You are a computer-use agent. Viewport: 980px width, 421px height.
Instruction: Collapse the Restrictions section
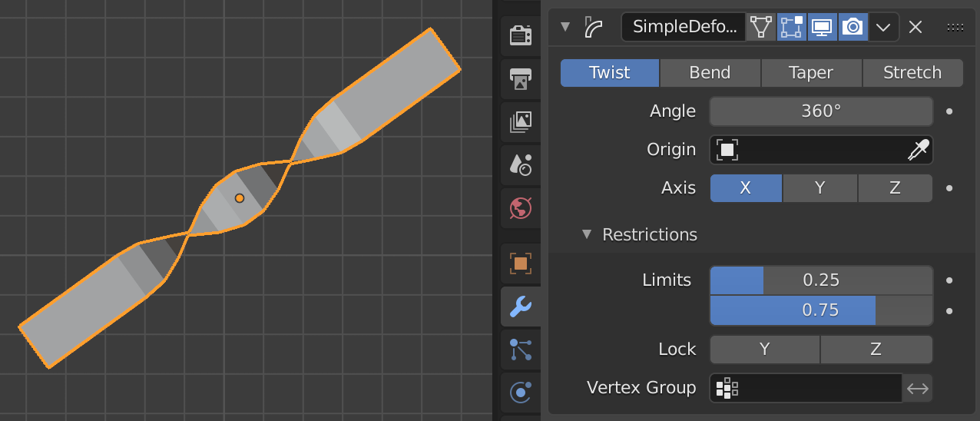tap(588, 234)
